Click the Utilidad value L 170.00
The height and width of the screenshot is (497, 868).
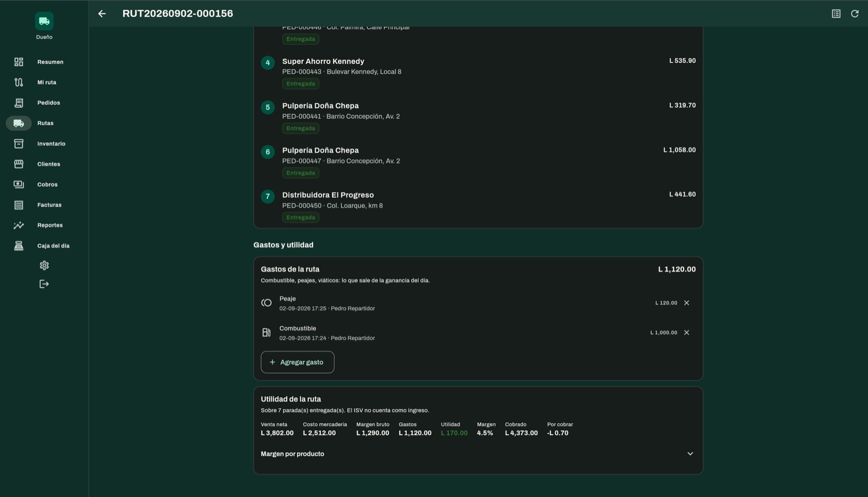tap(454, 433)
